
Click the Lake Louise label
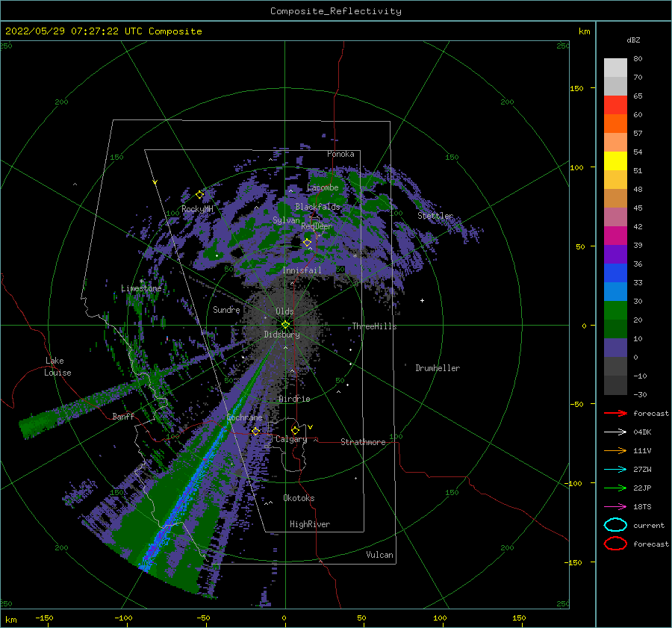(x=57, y=367)
